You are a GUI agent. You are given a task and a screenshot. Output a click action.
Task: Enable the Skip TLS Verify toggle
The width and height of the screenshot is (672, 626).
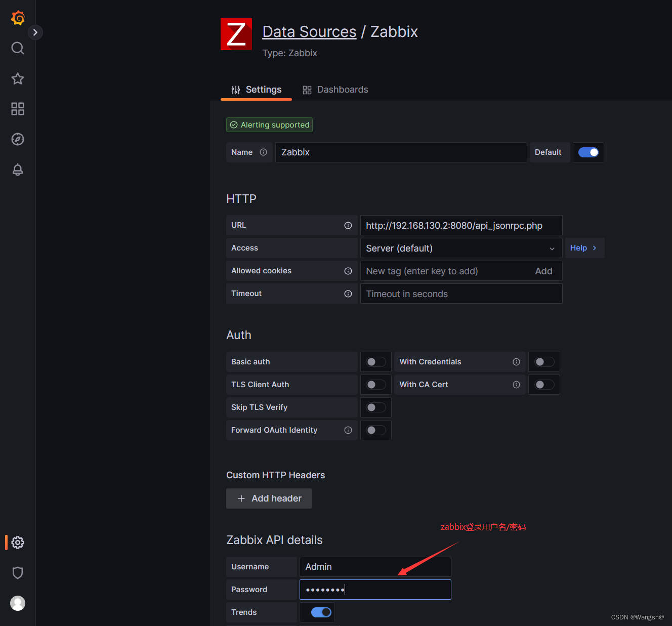(x=376, y=407)
